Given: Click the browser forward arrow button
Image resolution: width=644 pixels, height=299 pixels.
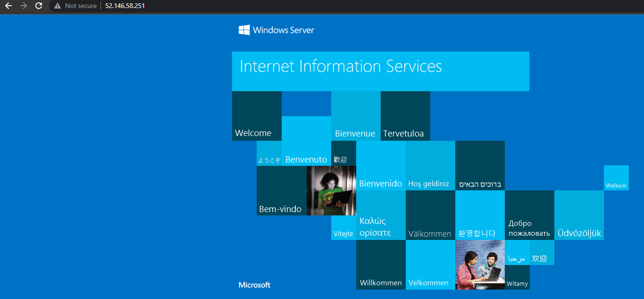Looking at the screenshot, I should [24, 6].
